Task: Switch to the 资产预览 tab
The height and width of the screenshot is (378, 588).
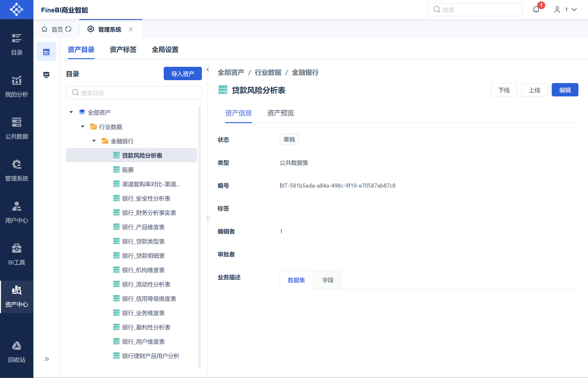Action: [x=280, y=113]
